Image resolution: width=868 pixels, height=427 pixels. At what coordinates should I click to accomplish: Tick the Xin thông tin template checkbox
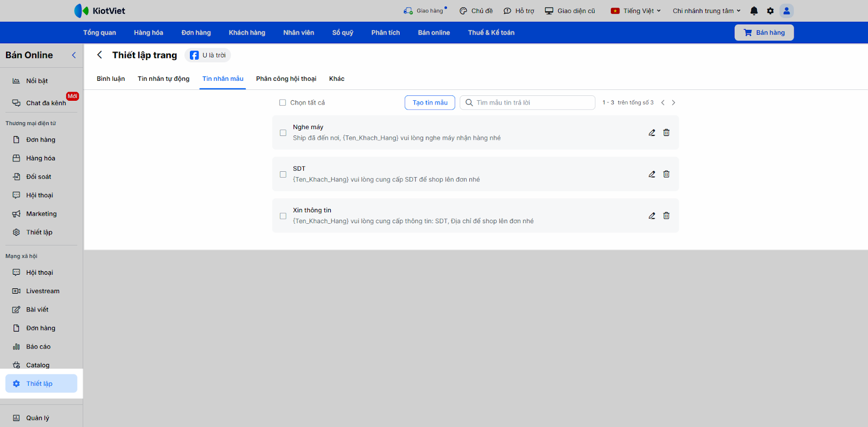(x=283, y=216)
